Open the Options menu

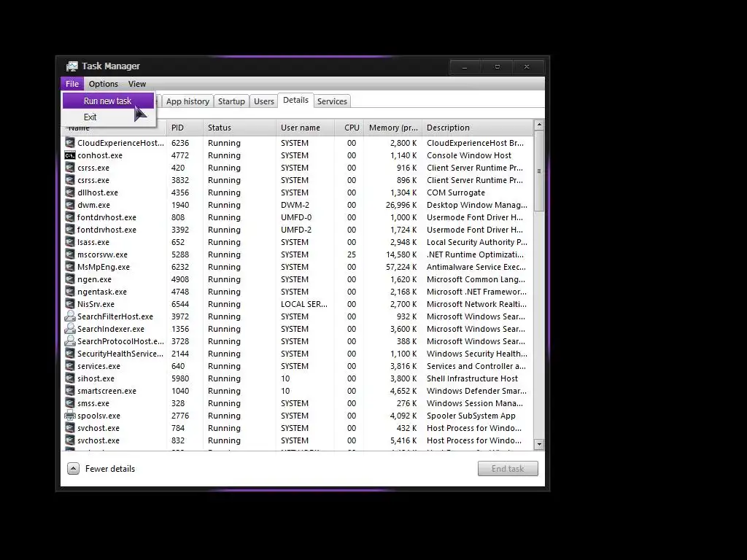(104, 84)
